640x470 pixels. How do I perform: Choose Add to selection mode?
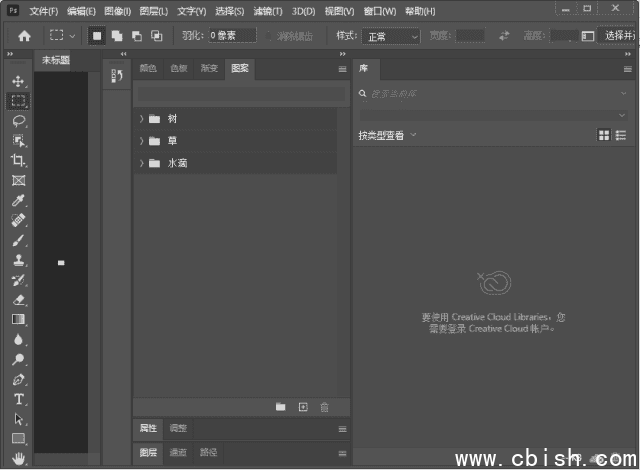click(x=117, y=36)
